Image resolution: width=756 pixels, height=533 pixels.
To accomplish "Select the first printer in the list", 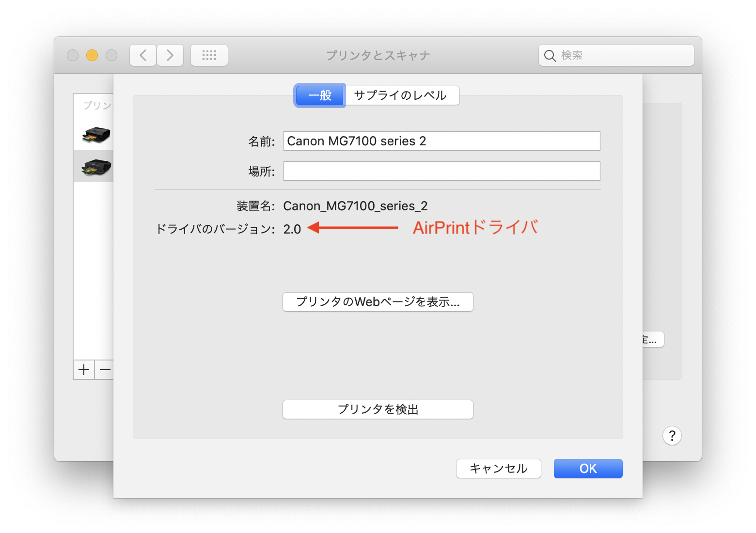I will (x=94, y=134).
